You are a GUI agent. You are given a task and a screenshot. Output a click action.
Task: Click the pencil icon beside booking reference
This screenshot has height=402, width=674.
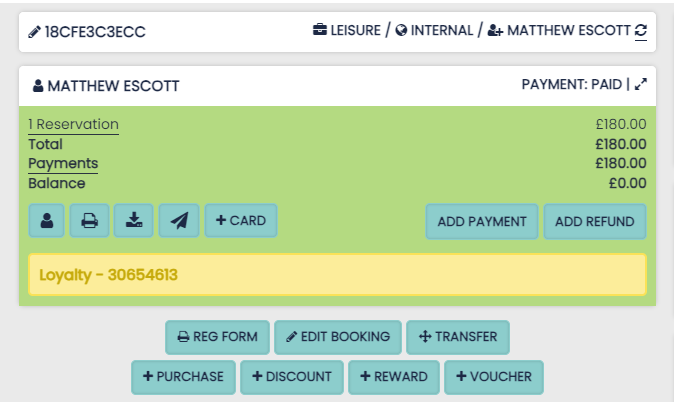click(35, 32)
